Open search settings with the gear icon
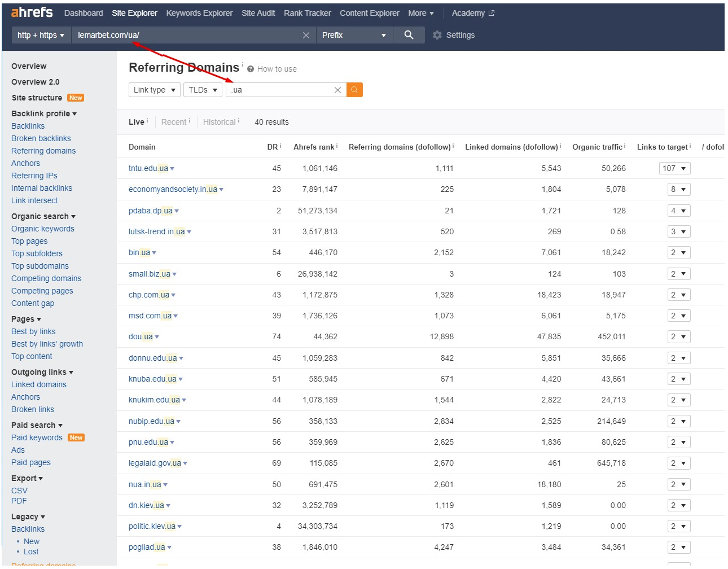 (x=436, y=35)
